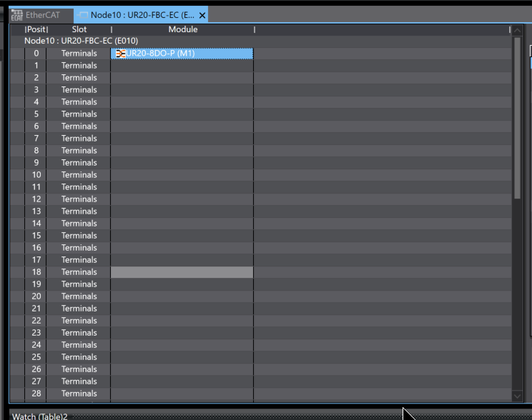Close the Node10 UR20-FBC-EC tab

point(202,15)
